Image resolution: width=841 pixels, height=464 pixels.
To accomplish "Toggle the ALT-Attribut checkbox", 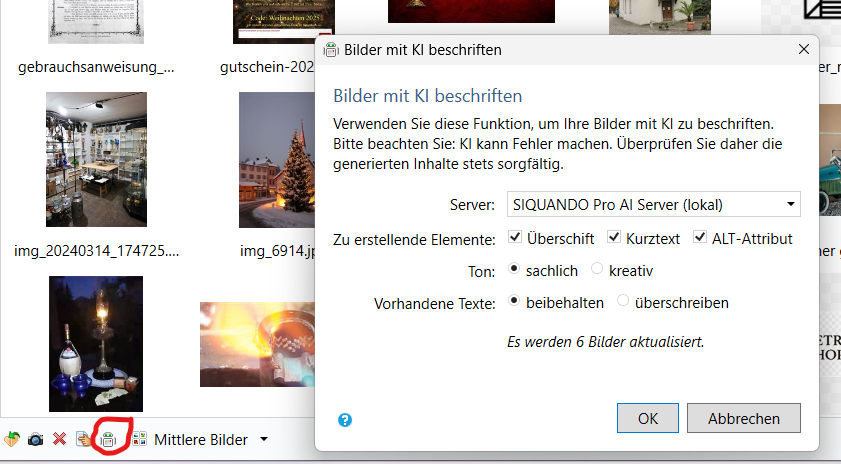I will tap(699, 237).
